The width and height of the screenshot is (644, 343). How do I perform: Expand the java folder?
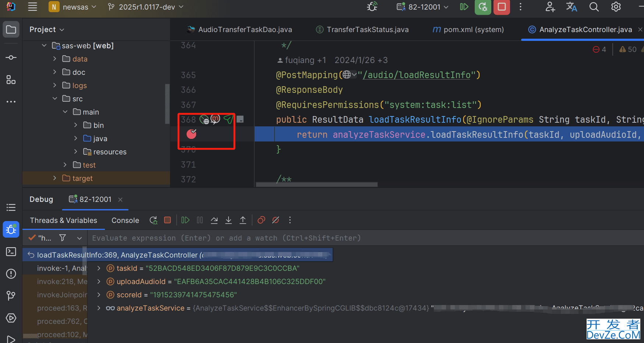point(75,139)
